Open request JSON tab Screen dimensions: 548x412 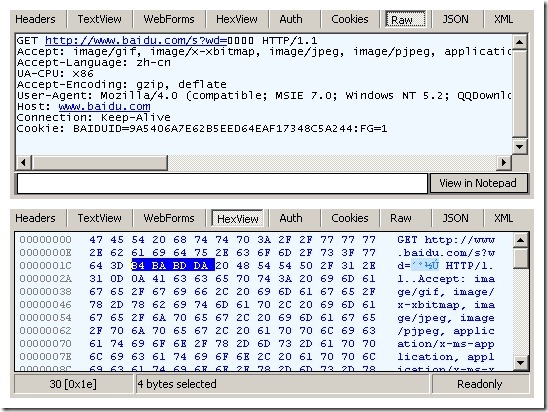point(455,19)
